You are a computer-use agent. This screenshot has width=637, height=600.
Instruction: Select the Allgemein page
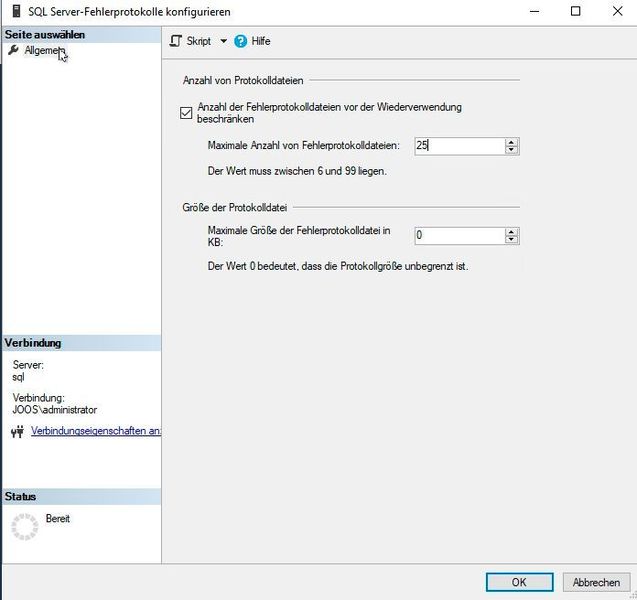tap(45, 50)
